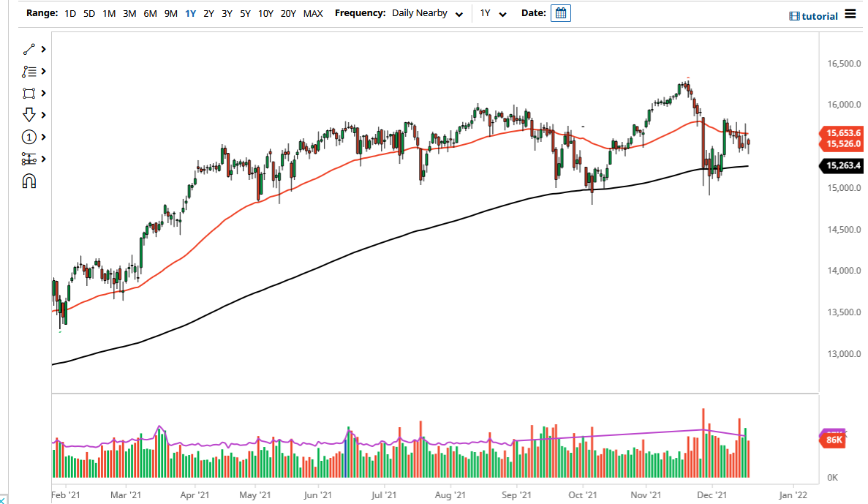868x504 pixels.
Task: Toggle magnet snapping mode
Action: tap(29, 181)
